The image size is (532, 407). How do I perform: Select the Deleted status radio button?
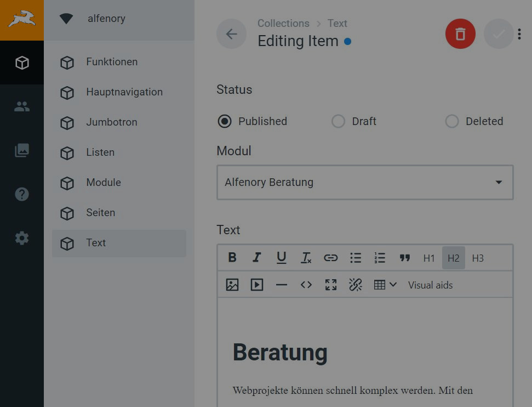[452, 121]
